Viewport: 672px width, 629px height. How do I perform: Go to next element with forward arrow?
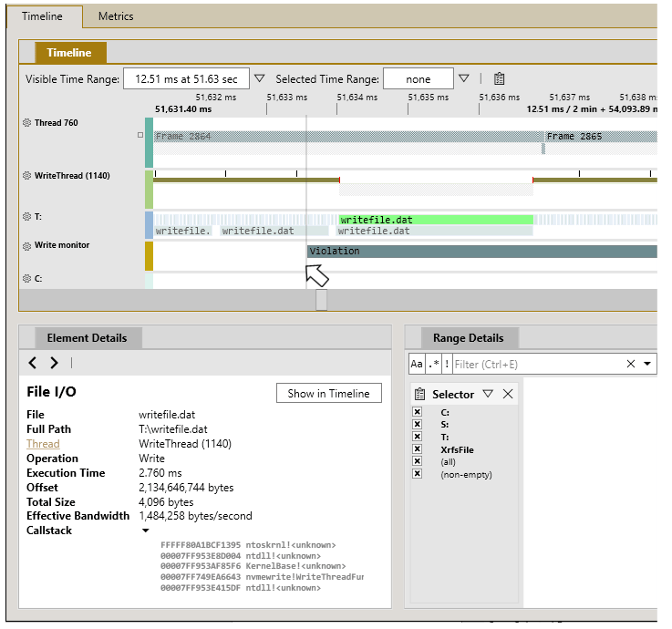54,363
